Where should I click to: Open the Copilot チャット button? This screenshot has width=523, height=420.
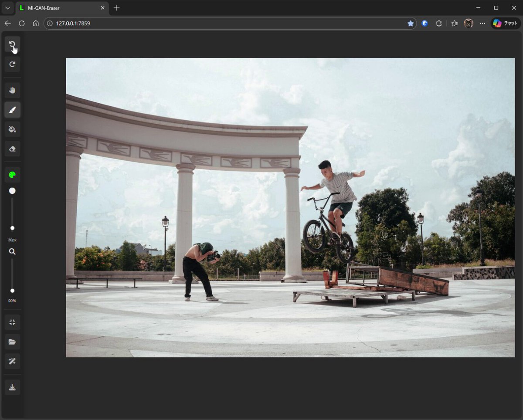point(506,24)
